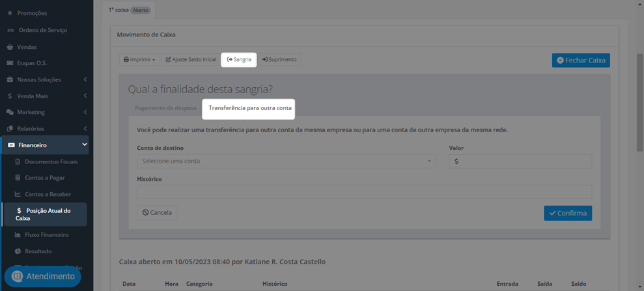Open the Conta de destino dropdown
Viewport: 644px width, 291px height.
tap(287, 161)
